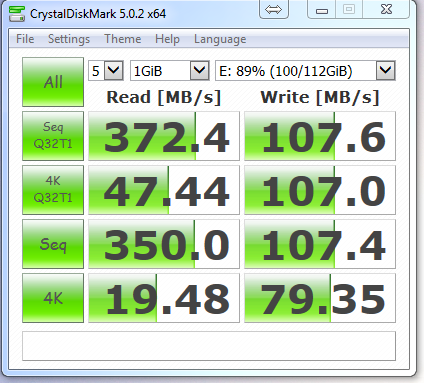Image resolution: width=424 pixels, height=383 pixels.
Task: Open the Settings menu
Action: [x=69, y=39]
